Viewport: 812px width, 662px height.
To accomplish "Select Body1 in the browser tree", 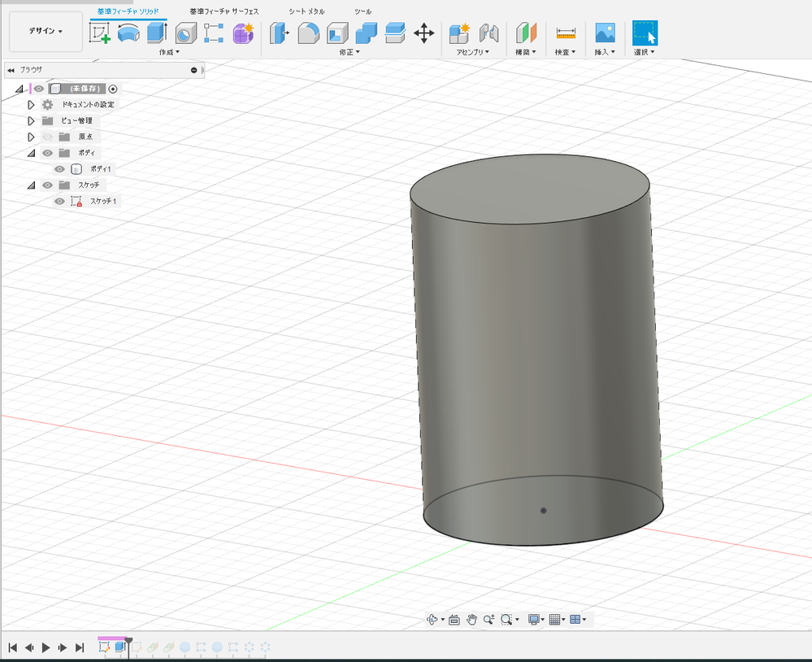I will point(101,169).
